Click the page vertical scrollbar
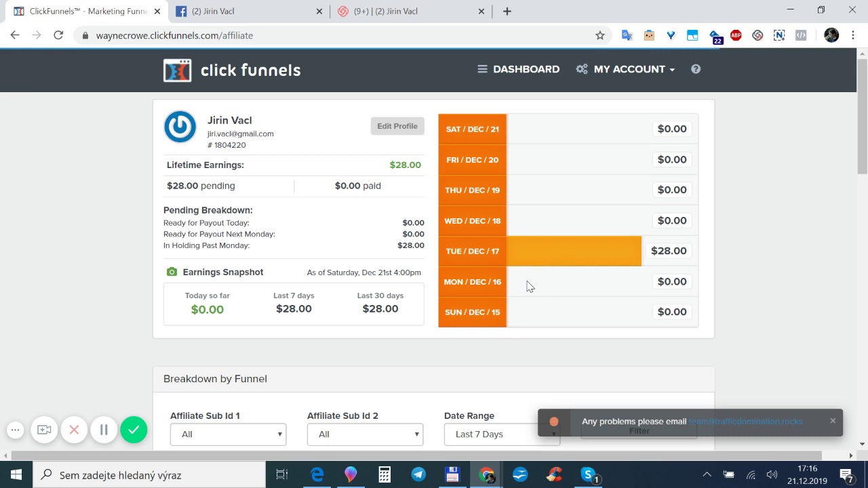This screenshot has width=868, height=488. [x=862, y=115]
